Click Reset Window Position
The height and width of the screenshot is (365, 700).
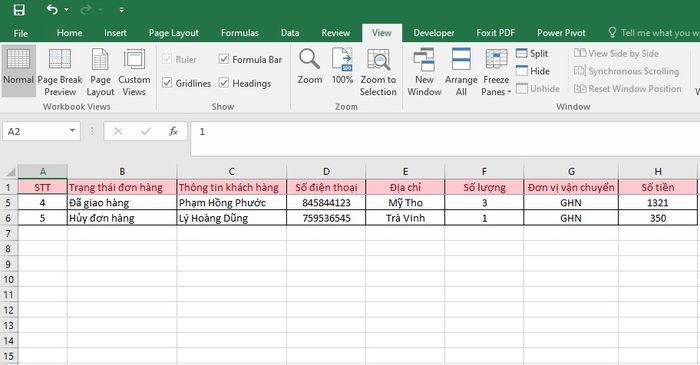click(x=627, y=89)
